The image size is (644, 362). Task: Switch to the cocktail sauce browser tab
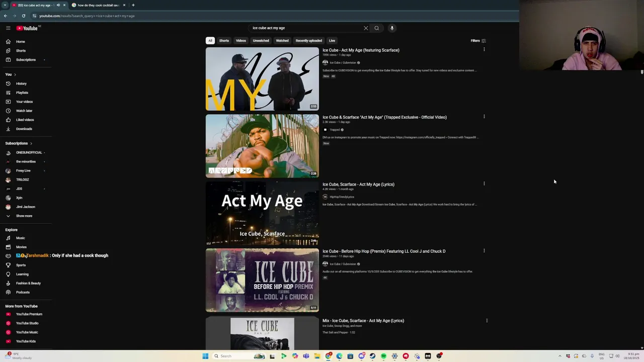(x=98, y=5)
